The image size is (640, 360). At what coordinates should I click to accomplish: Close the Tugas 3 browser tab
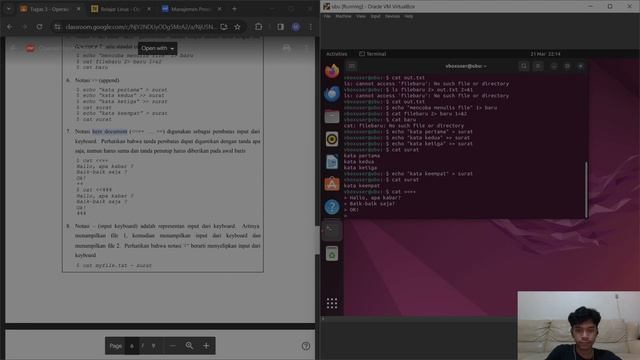78,9
